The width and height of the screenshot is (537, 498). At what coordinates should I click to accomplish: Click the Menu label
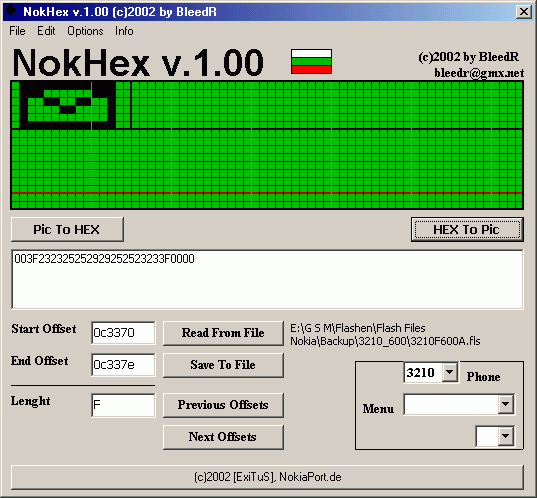click(x=378, y=409)
